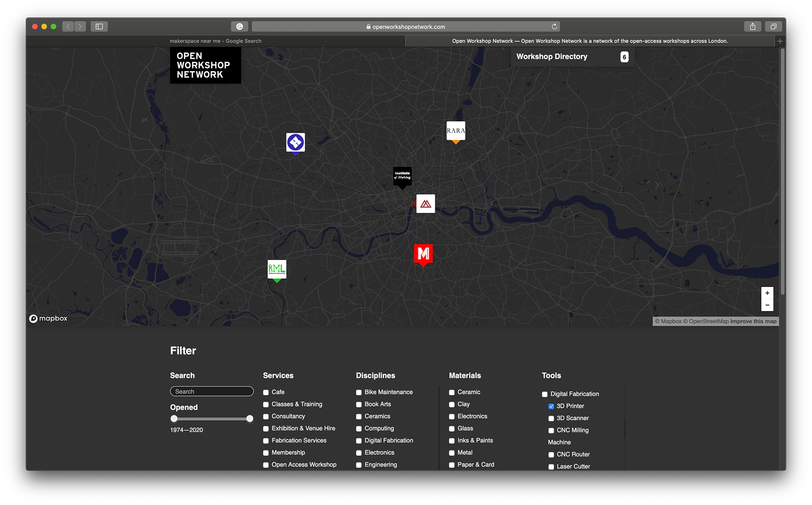
Task: Toggle the Membership service checkbox
Action: 266,453
